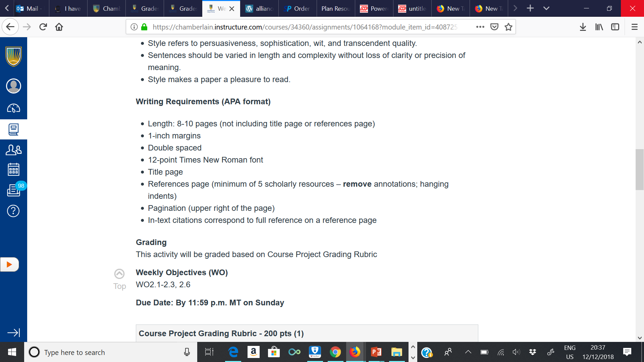This screenshot has height=362, width=644.
Task: Open PowerPoint from the Windows taskbar
Action: point(376,352)
